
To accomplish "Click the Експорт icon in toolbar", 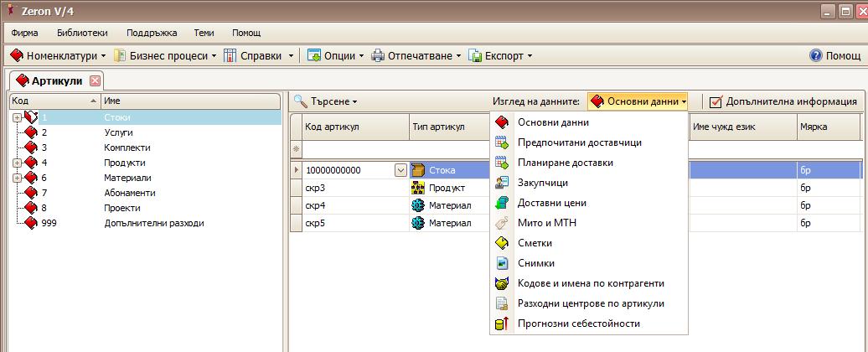I will pyautogui.click(x=475, y=56).
